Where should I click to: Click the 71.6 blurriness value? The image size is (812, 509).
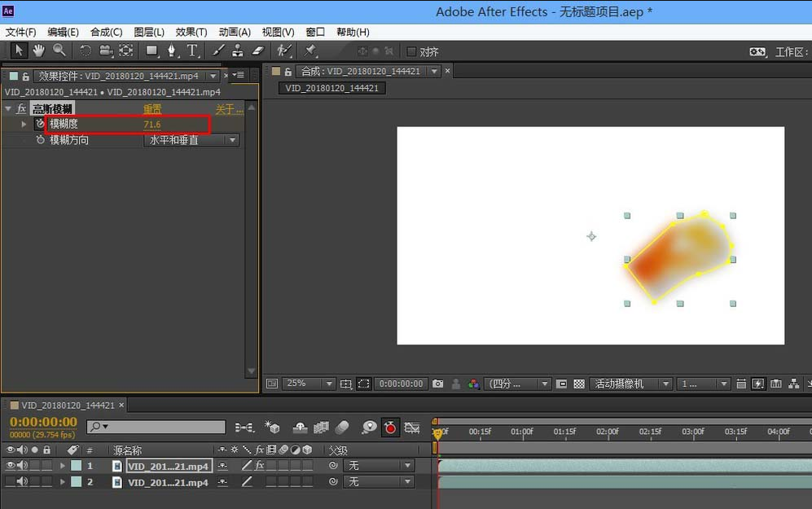(x=152, y=125)
